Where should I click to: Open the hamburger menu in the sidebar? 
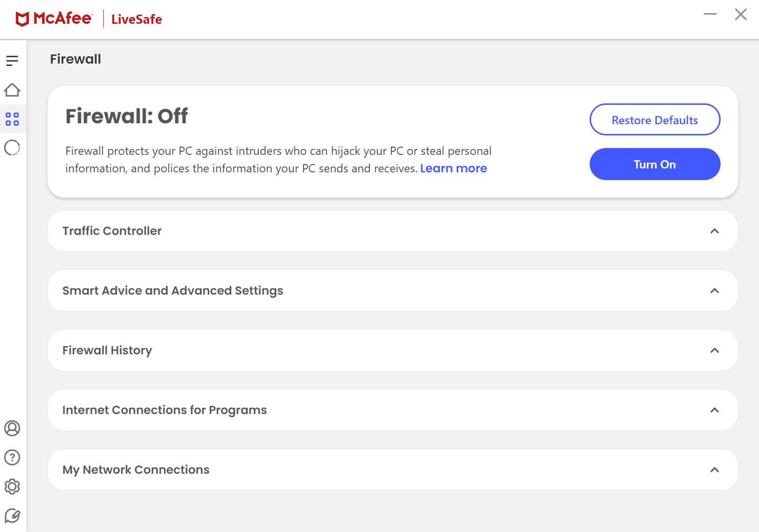(12, 61)
